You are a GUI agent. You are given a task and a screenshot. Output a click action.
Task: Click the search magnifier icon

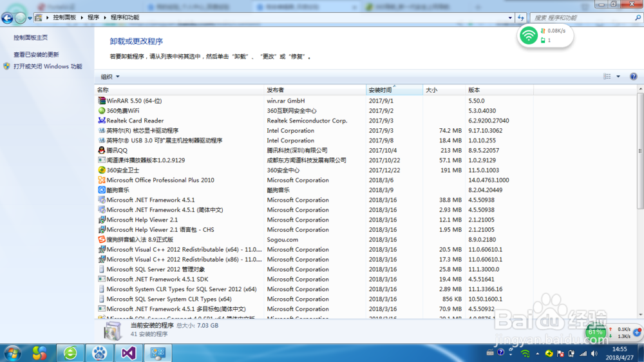click(638, 17)
